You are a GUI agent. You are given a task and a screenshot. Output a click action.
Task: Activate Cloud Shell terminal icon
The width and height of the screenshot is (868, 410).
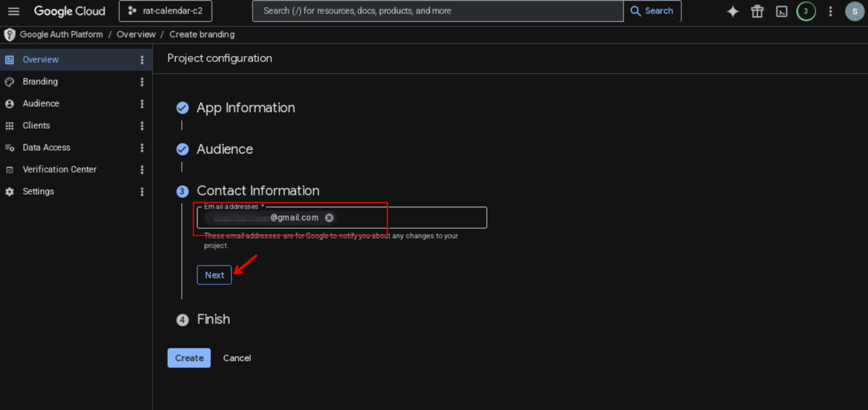click(781, 12)
